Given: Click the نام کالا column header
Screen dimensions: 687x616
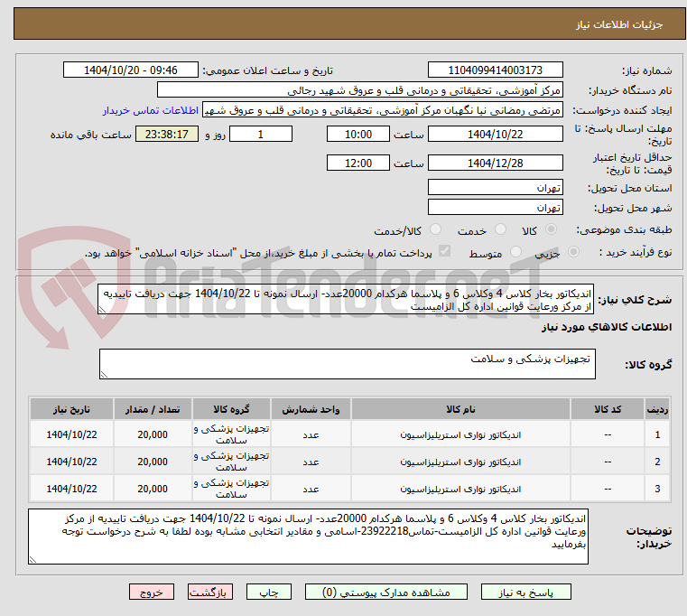Looking at the screenshot, I should click(x=460, y=409).
